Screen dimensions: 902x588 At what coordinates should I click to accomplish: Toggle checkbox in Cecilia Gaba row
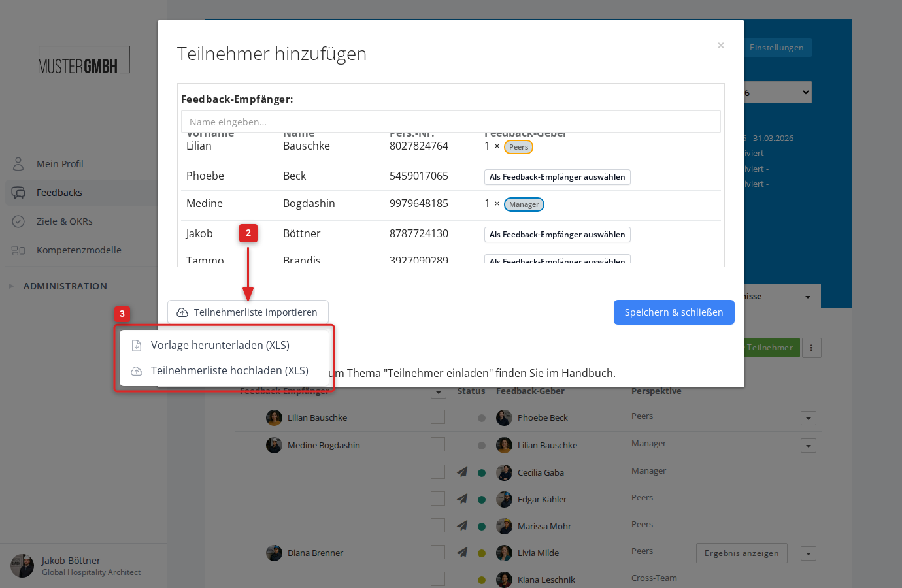(x=438, y=472)
